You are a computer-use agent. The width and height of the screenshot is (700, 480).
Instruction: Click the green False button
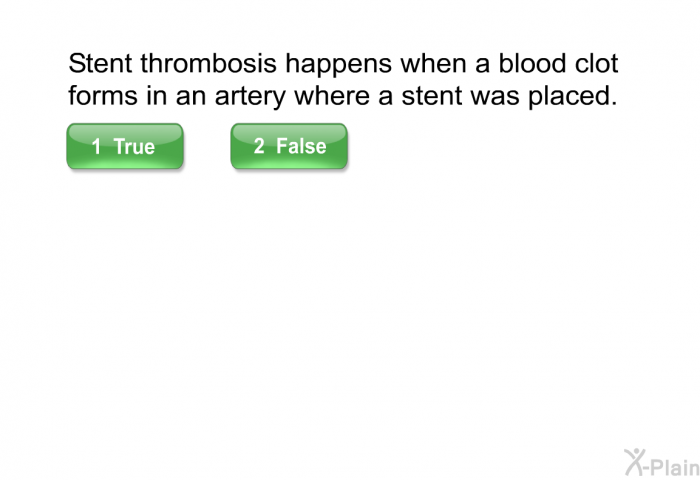pyautogui.click(x=289, y=146)
